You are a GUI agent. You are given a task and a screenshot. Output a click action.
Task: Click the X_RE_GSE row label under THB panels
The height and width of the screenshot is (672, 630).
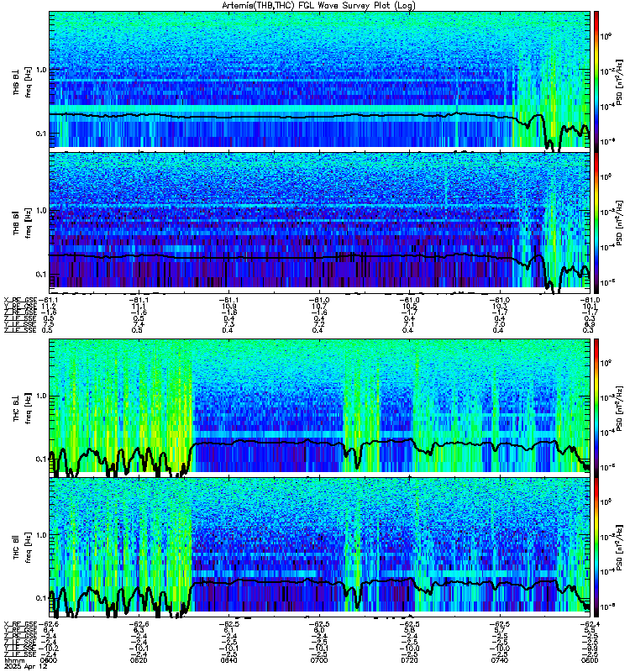20,300
